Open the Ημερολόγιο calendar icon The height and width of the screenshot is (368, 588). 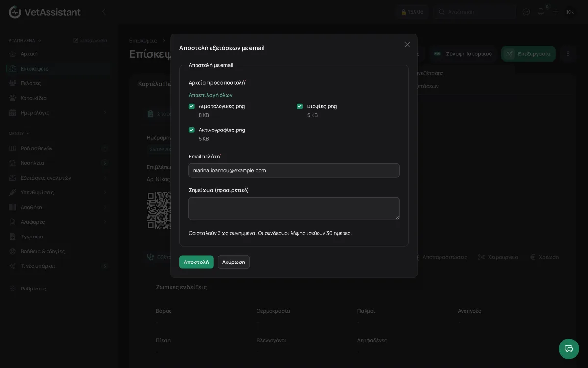[12, 113]
